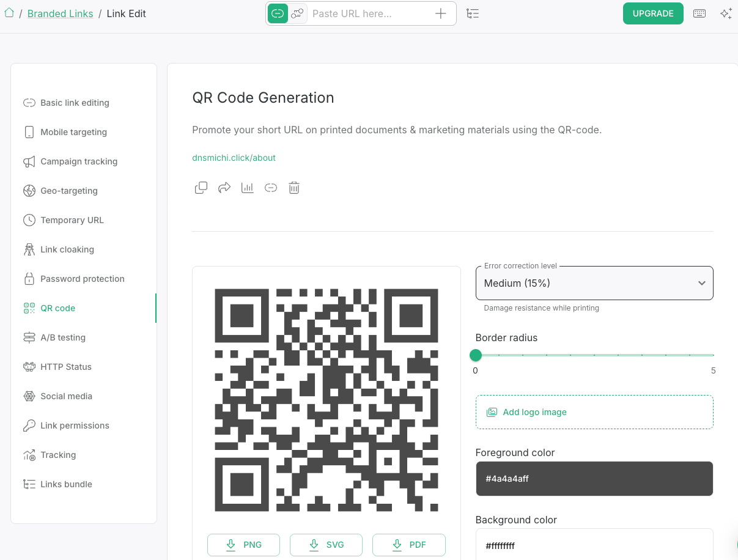
Task: Open the tree list icon near URL bar
Action: [x=473, y=13]
